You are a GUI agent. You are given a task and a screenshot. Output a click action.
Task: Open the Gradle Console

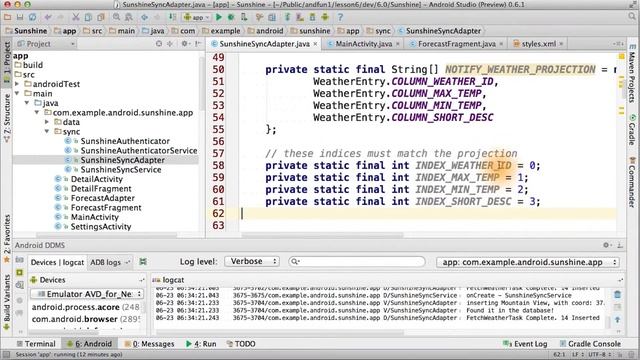[x=590, y=344]
